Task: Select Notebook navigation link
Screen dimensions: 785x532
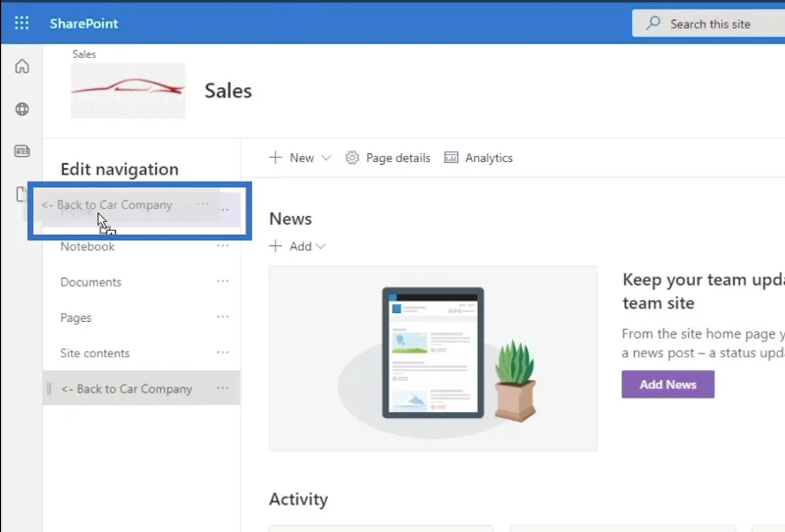Action: click(87, 246)
